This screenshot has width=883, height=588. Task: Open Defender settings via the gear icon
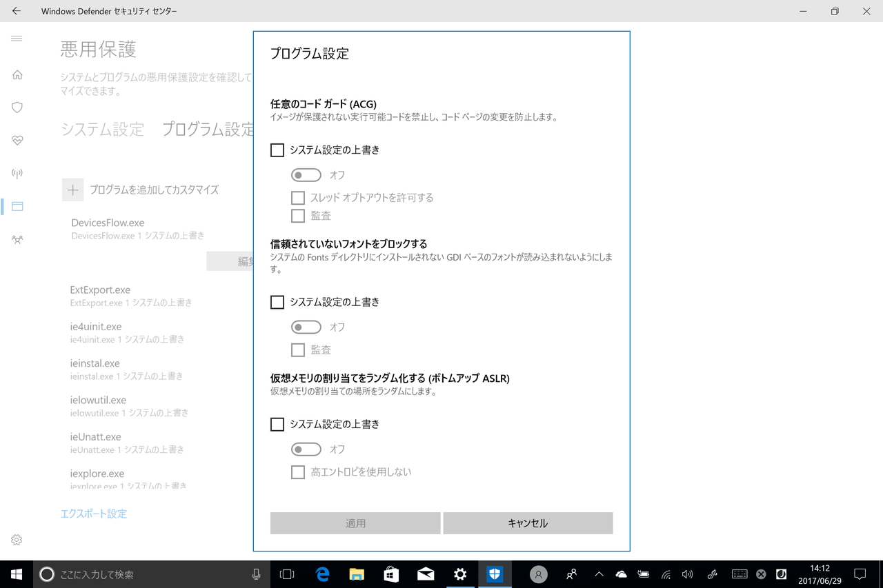[x=16, y=539]
